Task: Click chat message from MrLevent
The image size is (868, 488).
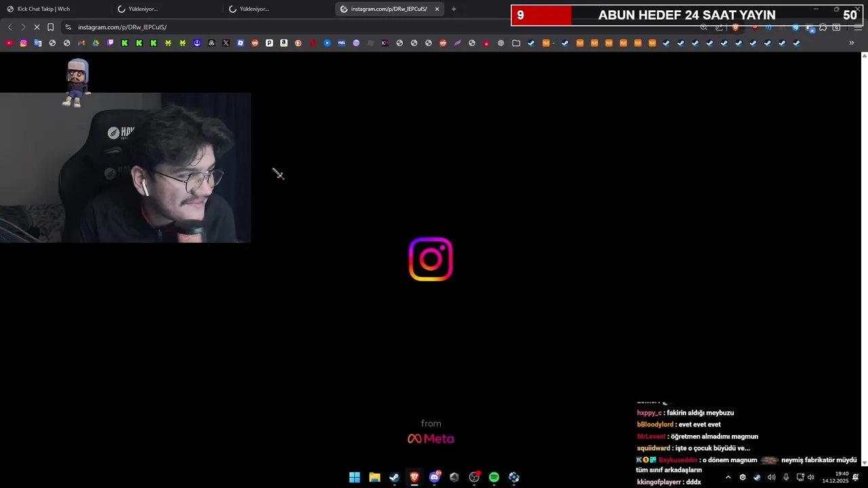Action: pyautogui.click(x=697, y=436)
